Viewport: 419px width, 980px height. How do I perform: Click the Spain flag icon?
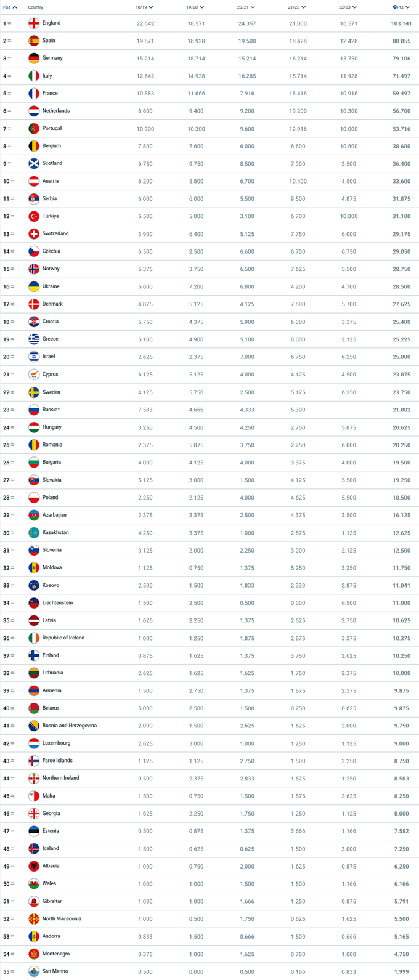[x=34, y=41]
